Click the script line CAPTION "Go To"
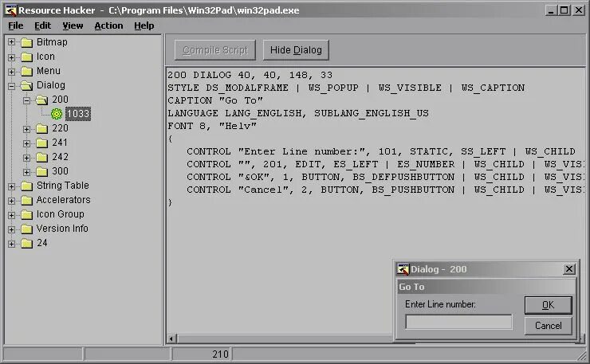 [215, 100]
